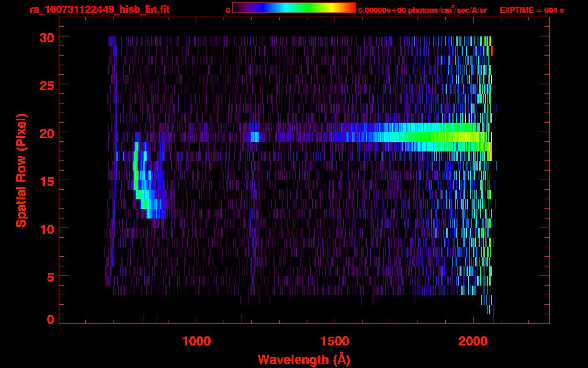Select the 1500 wavelength tick label
Image resolution: width=588 pixels, height=368 pixels.
[335, 341]
